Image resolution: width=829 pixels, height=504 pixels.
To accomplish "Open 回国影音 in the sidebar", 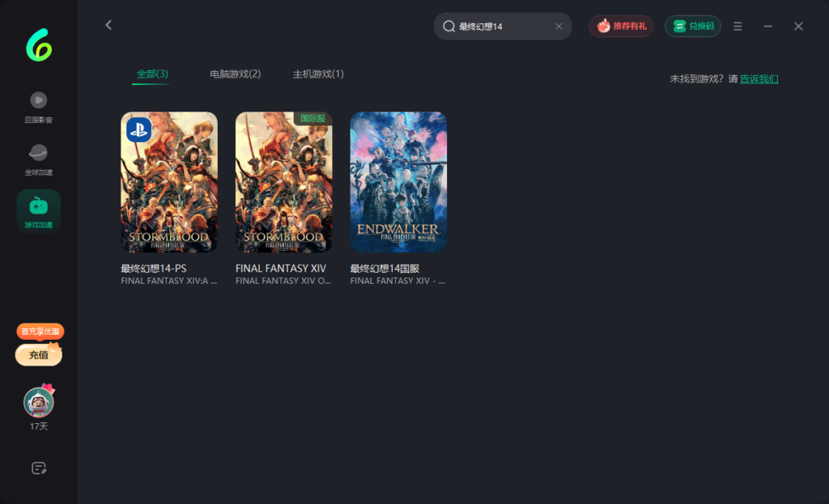I will pos(38,100).
